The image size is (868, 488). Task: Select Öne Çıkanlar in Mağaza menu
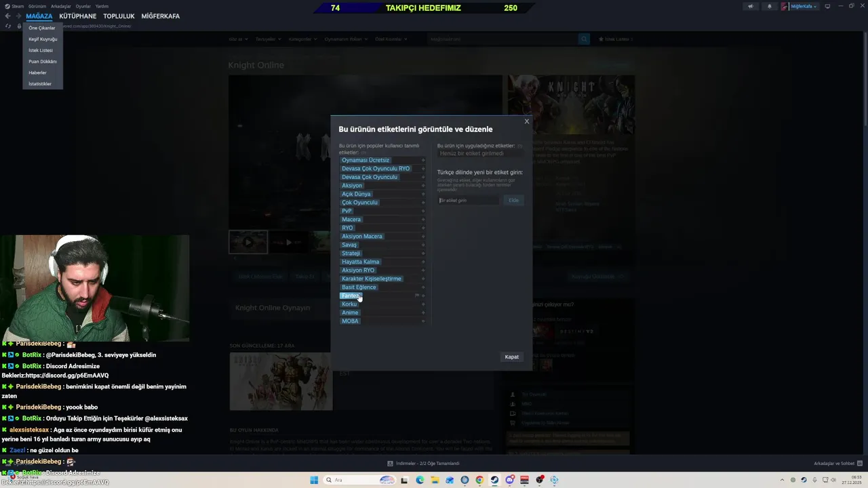point(42,28)
